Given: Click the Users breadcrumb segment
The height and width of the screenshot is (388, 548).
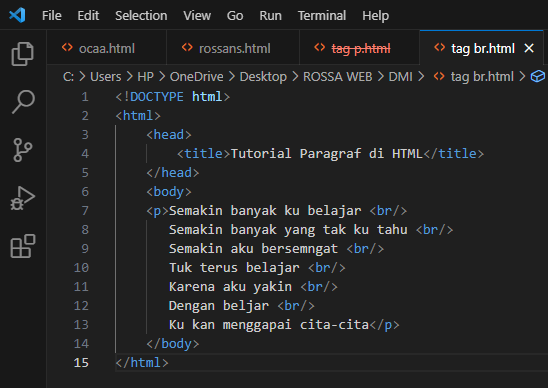Looking at the screenshot, I should [106, 77].
